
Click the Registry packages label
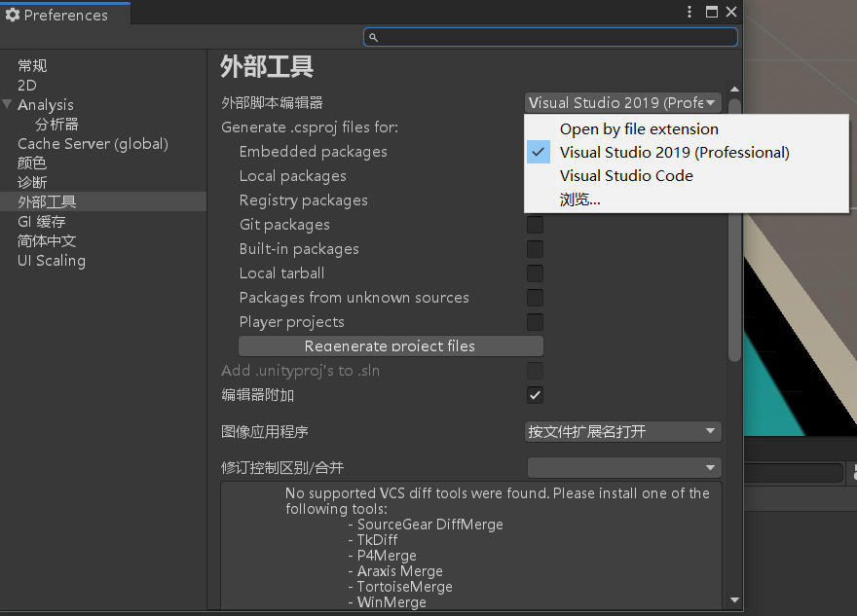point(303,200)
